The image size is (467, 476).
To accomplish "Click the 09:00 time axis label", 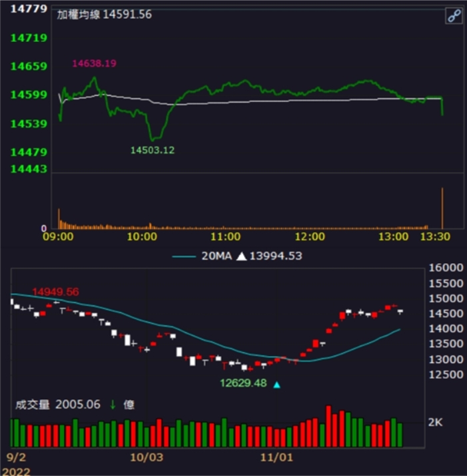I will click(58, 236).
